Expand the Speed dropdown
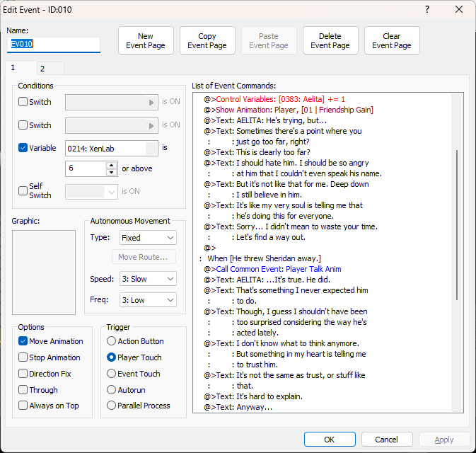This screenshot has height=453, width=476. (x=147, y=279)
